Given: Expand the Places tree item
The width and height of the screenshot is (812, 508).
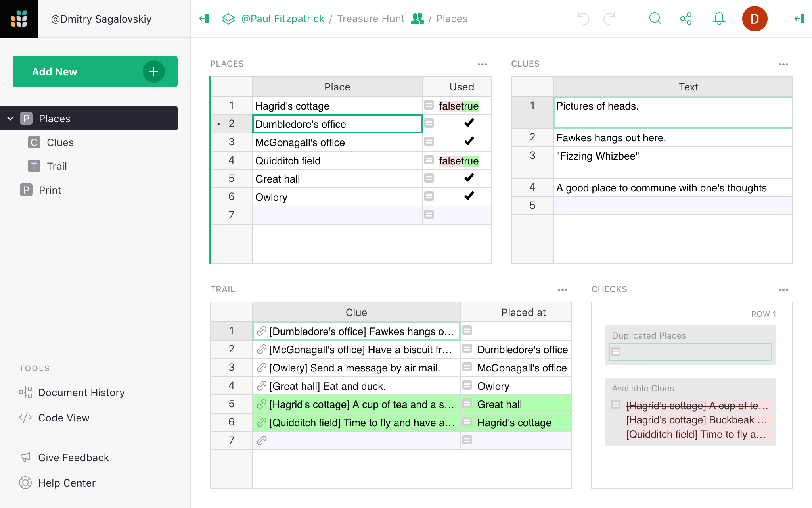Looking at the screenshot, I should click(x=10, y=118).
